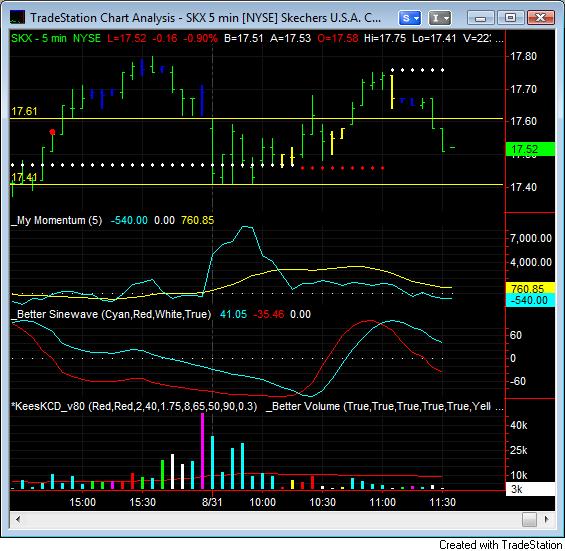The image size is (565, 551).
Task: Open the blue S symbol link dropdown
Action: [x=410, y=18]
